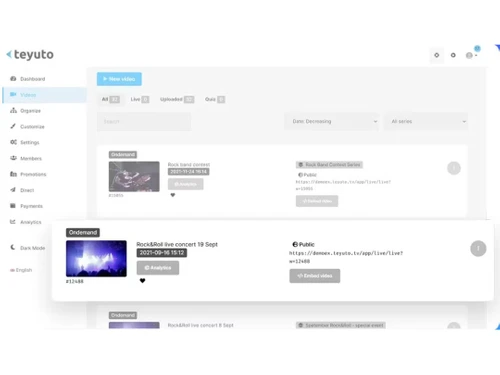Switch to the Live tab
Image resolution: width=500 pixels, height=375 pixels.
tap(140, 99)
